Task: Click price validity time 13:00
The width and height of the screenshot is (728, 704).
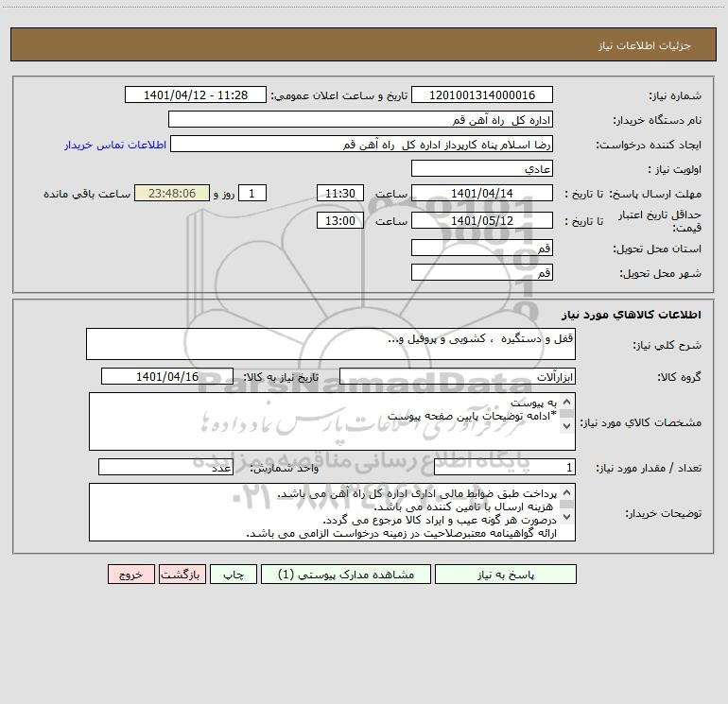Action: pos(339,220)
